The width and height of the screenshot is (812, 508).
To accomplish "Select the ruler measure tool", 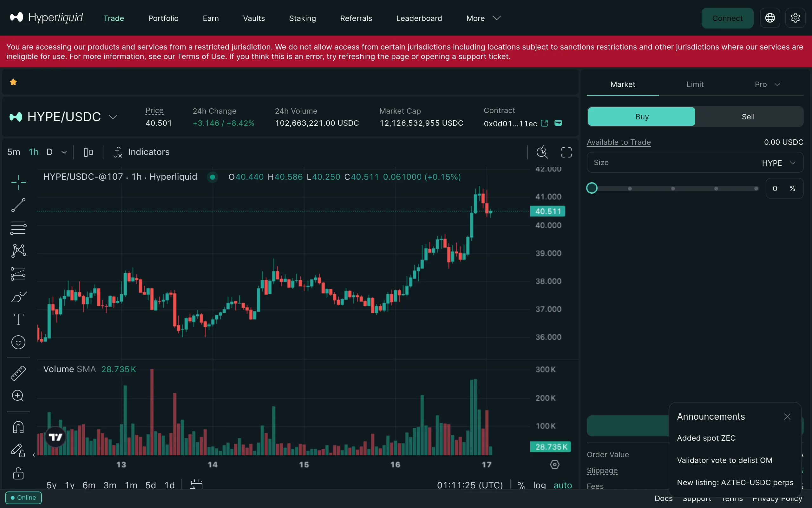I will click(x=18, y=373).
